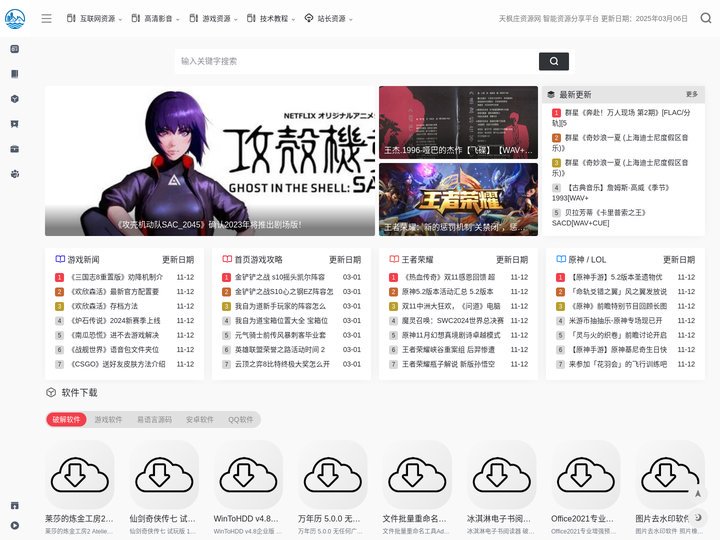This screenshot has width=720, height=540.
Task: Open 《三国志8重置版》劝降机制介 article
Action: coord(117,277)
